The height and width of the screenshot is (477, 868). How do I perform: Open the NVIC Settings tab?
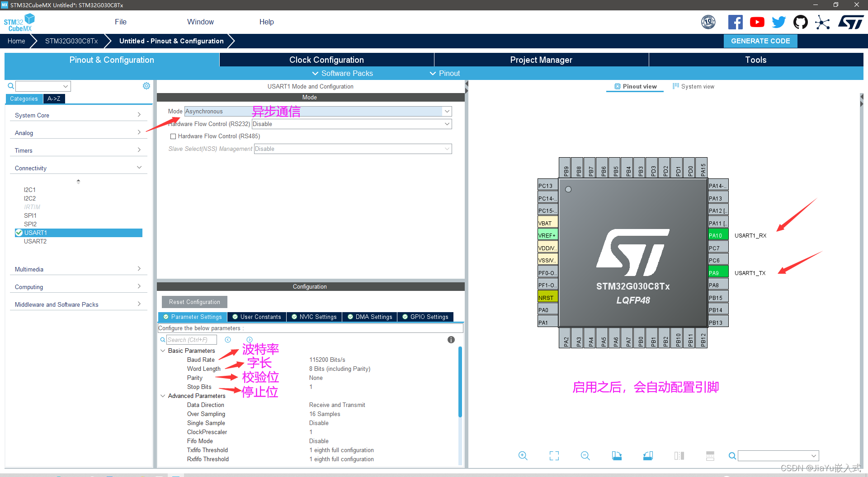(314, 317)
